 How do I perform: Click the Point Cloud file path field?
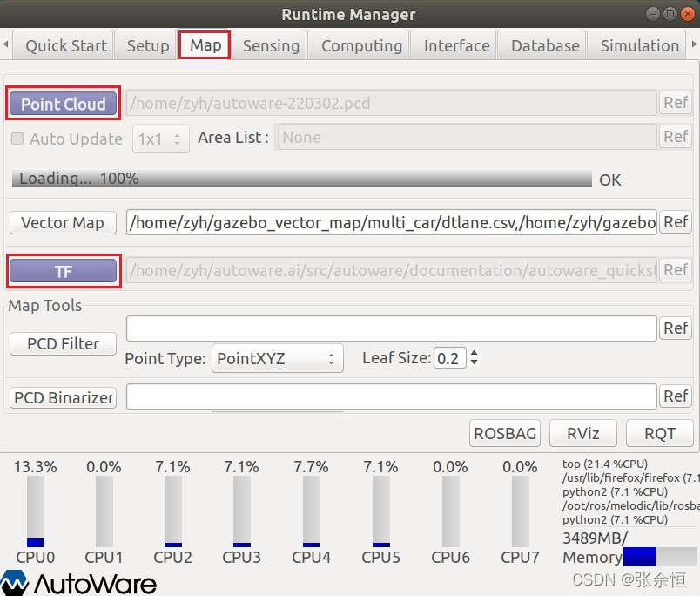pos(392,103)
